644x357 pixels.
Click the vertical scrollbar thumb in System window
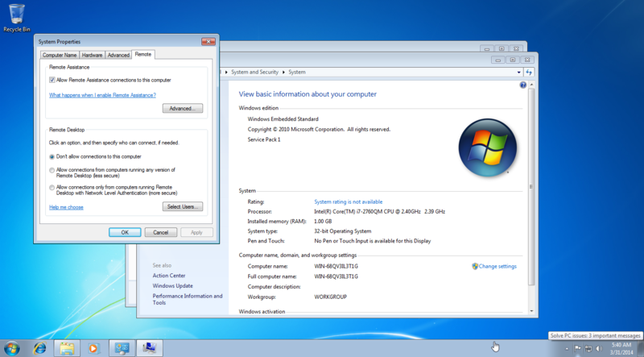coord(531,187)
